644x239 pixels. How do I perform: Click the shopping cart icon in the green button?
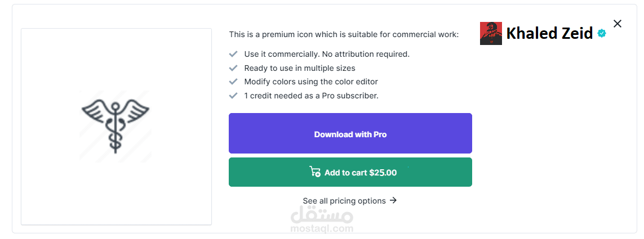pyautogui.click(x=315, y=172)
